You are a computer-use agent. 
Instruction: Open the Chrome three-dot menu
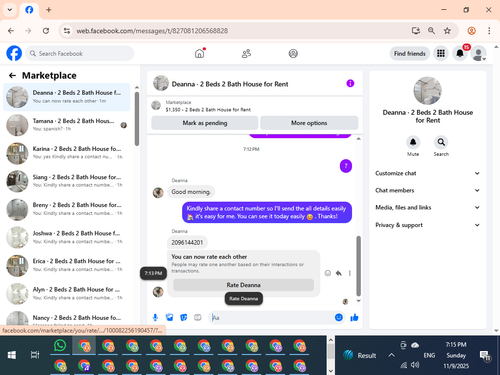(489, 31)
